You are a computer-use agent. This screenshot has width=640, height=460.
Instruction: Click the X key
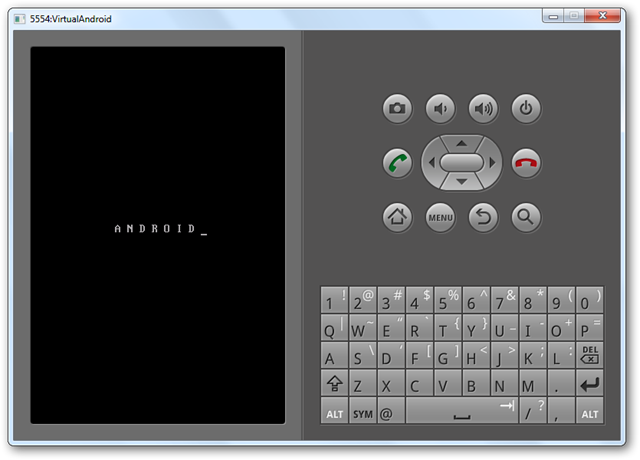click(x=391, y=382)
